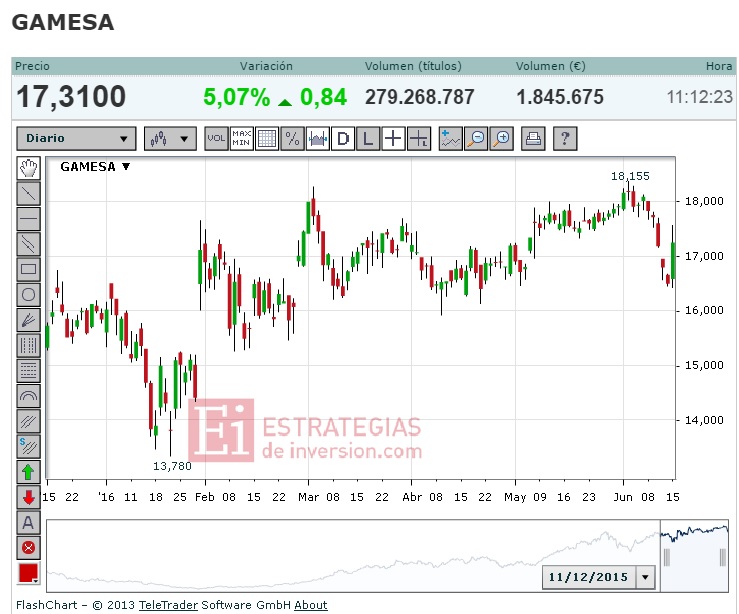Screen dimensions: 739x614
Task: Select the trend line drawing tool
Action: (28, 194)
